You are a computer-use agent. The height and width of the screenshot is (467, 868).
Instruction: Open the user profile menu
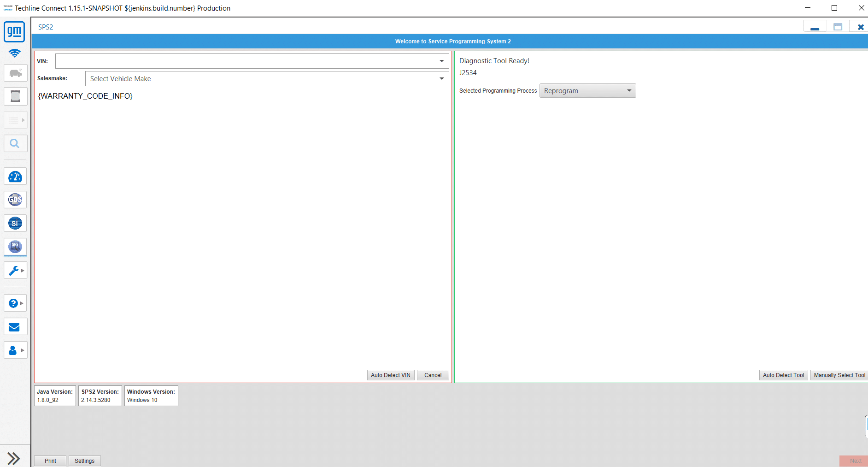(x=16, y=350)
